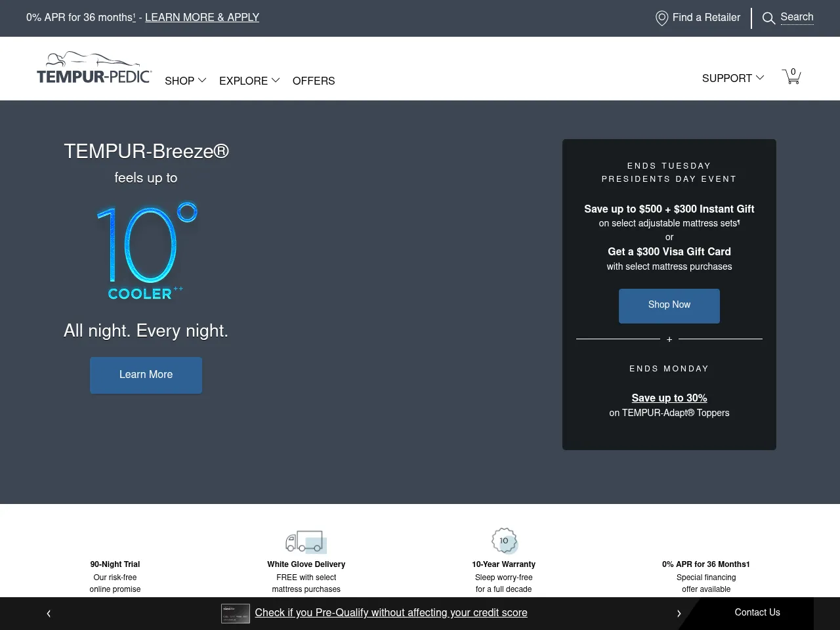Select OFFERS in the navigation bar
The image size is (840, 630).
313,81
